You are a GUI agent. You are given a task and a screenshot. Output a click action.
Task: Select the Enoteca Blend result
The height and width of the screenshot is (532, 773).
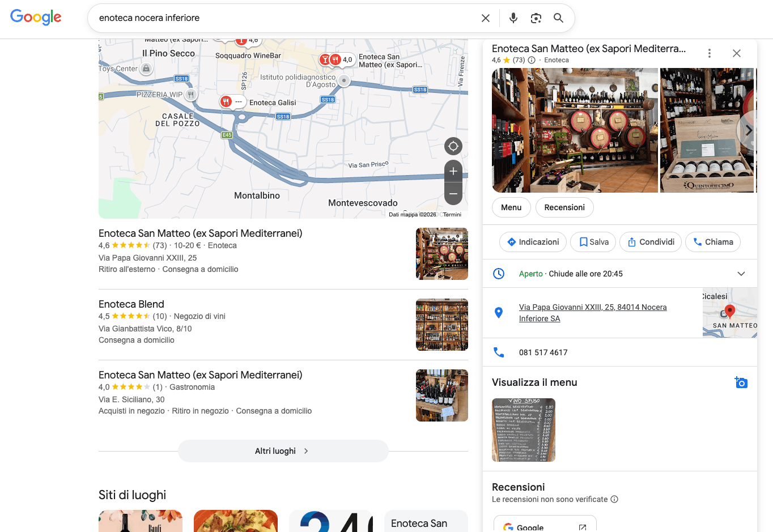pos(131,304)
